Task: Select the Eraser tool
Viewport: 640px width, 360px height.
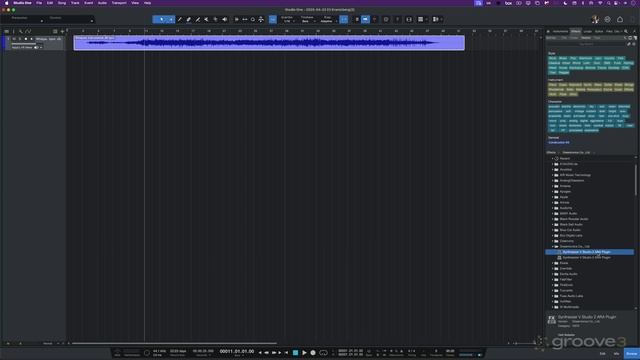Action: click(x=189, y=19)
